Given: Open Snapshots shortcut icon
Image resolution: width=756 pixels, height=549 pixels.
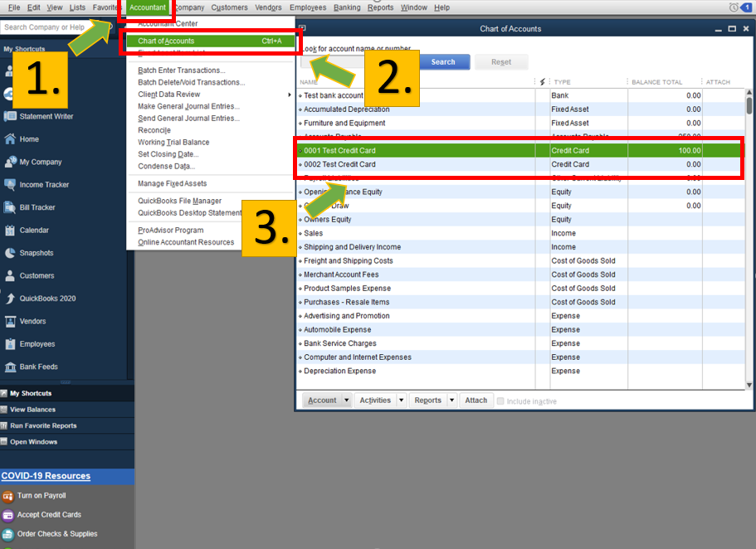Looking at the screenshot, I should point(10,253).
